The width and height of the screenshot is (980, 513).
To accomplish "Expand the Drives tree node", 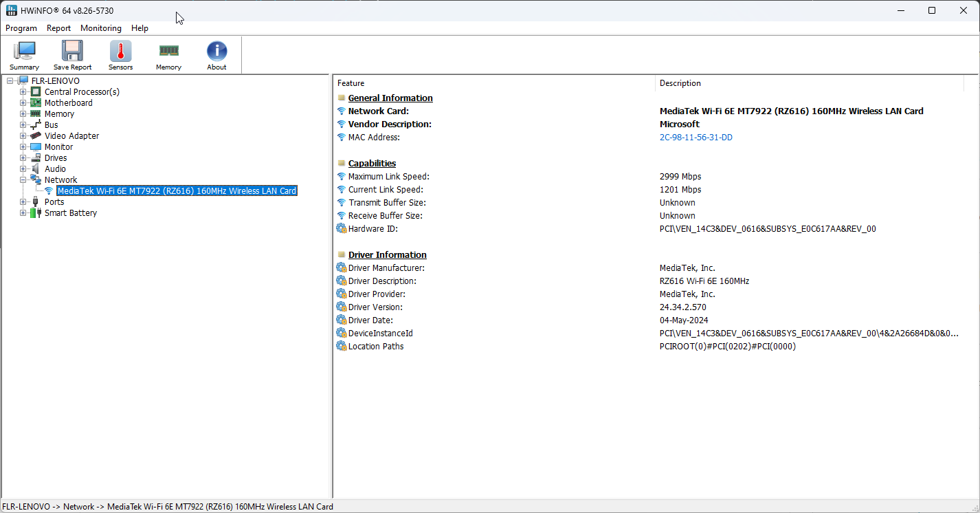I will (23, 158).
